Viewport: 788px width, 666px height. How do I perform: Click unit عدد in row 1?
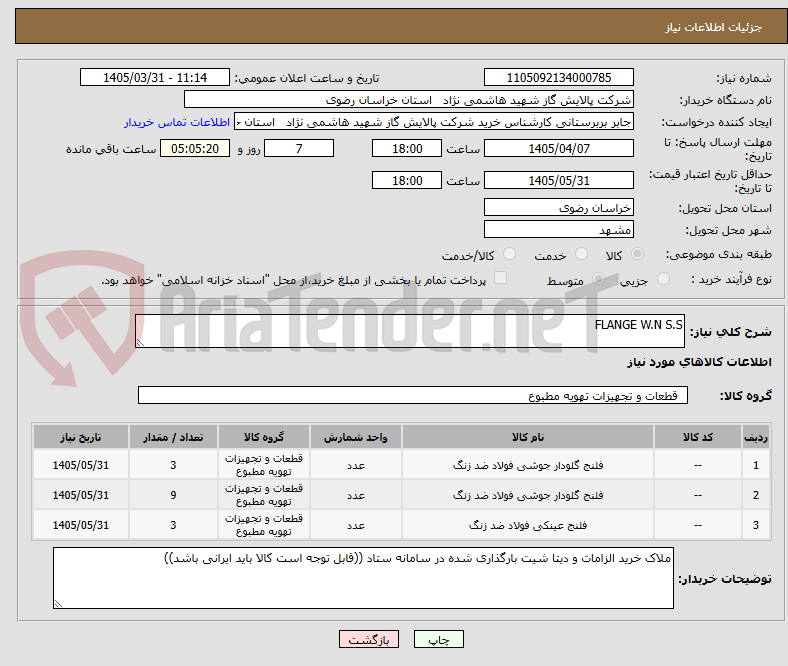[x=355, y=465]
